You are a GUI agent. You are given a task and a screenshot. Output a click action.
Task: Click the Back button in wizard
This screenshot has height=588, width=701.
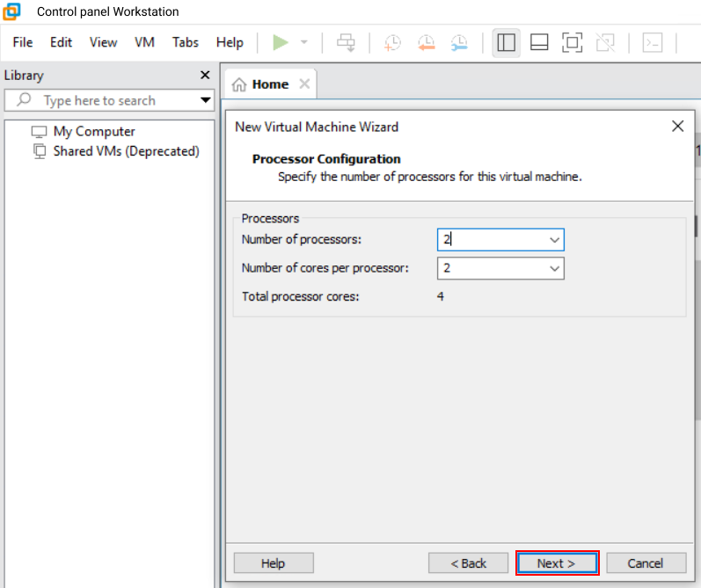click(468, 563)
